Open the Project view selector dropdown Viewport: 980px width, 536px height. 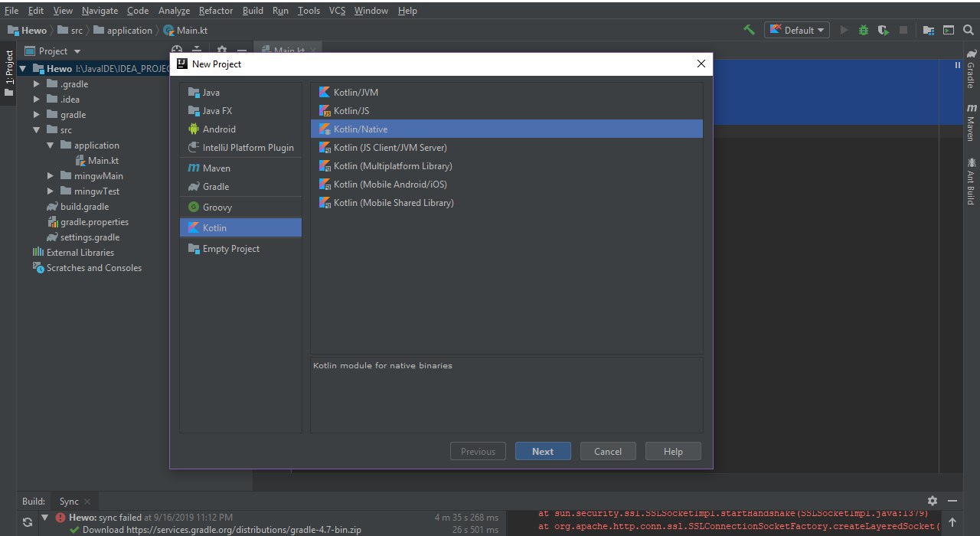[x=53, y=51]
